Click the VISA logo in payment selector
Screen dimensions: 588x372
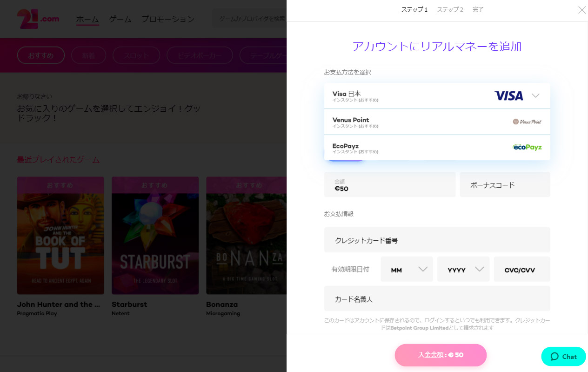coord(508,96)
